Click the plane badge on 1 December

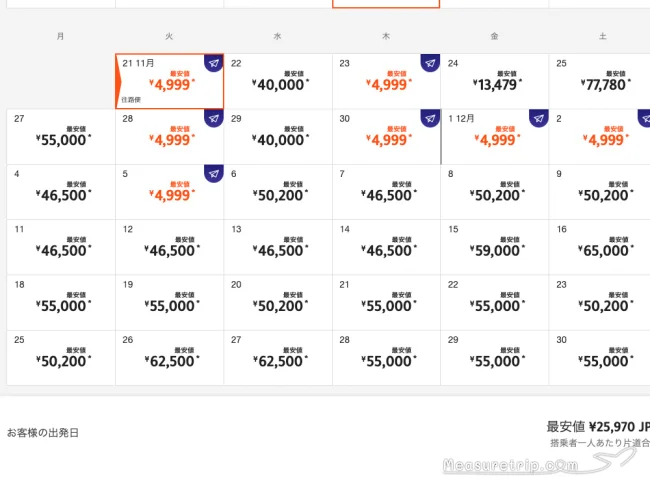[539, 119]
